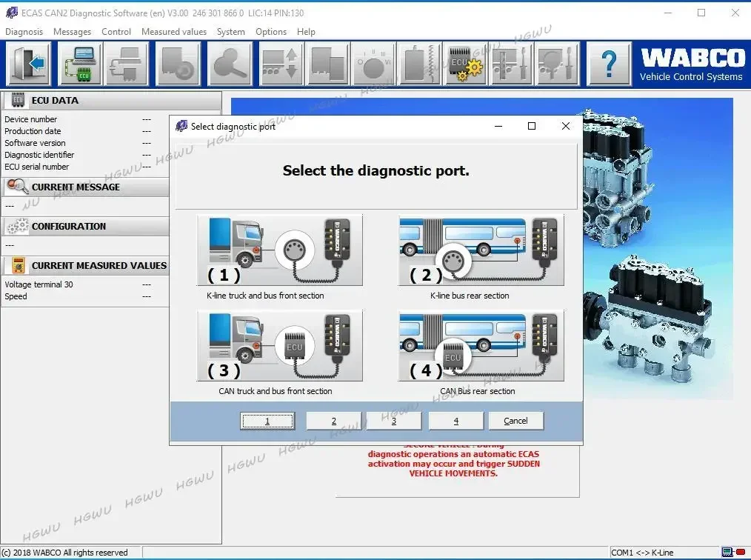Open the Measured values menu
The image size is (751, 560).
pos(174,32)
